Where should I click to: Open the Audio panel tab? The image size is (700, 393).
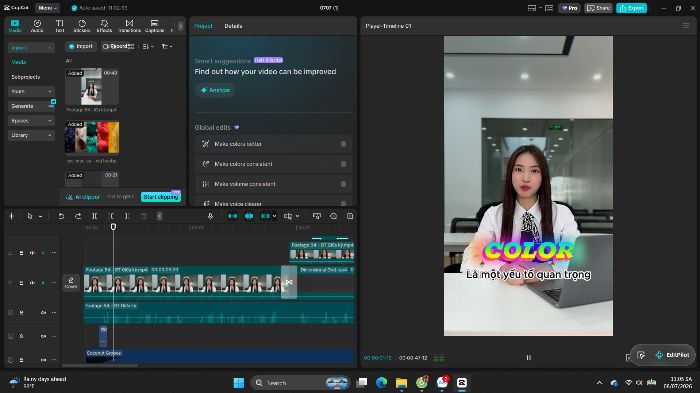point(37,26)
